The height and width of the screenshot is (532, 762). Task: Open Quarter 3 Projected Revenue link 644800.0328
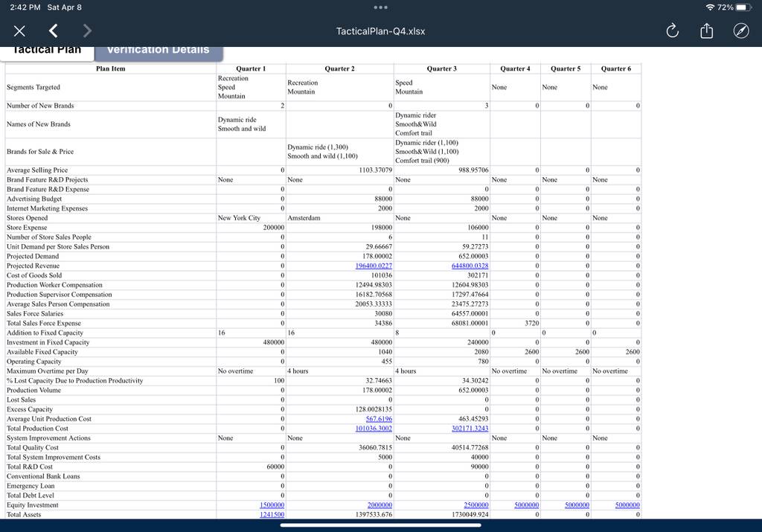coord(470,266)
